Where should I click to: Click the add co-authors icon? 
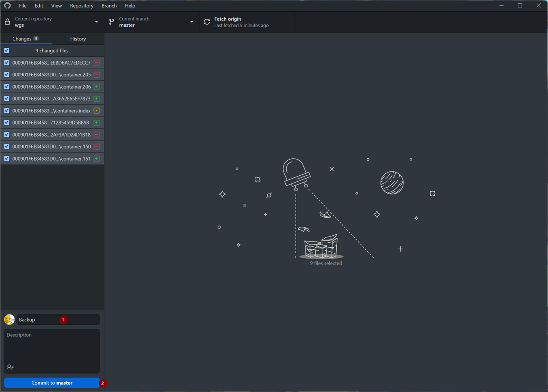click(x=11, y=367)
